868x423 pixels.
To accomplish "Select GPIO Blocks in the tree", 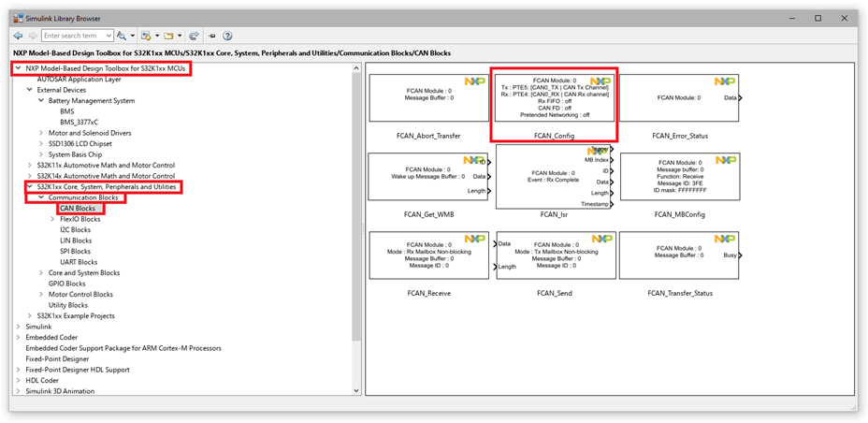I will coord(67,284).
